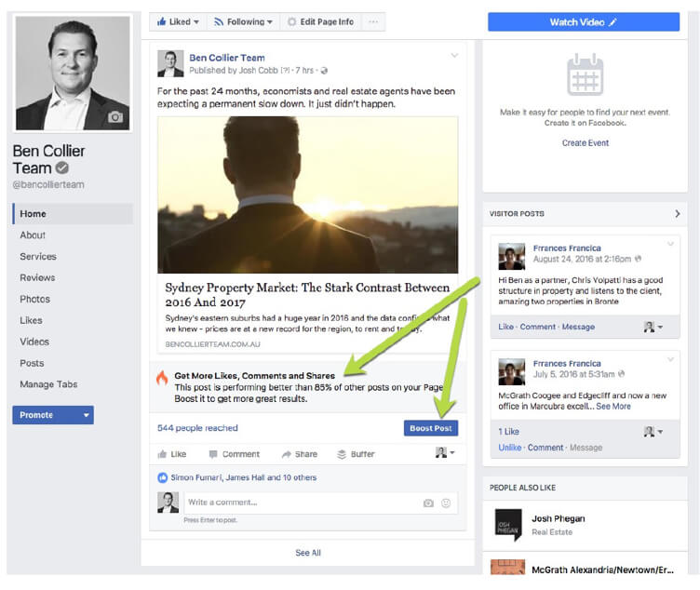Open the Reviews tab in sidebar
Viewport: 700px width, 590px height.
coord(37,277)
